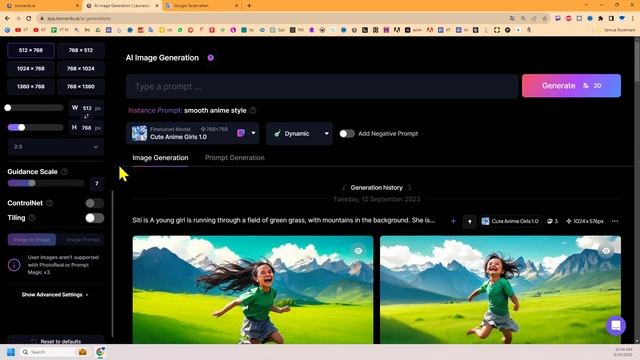Enable the Add Negative Prompt switch
This screenshot has width=640, height=360.
click(x=347, y=133)
